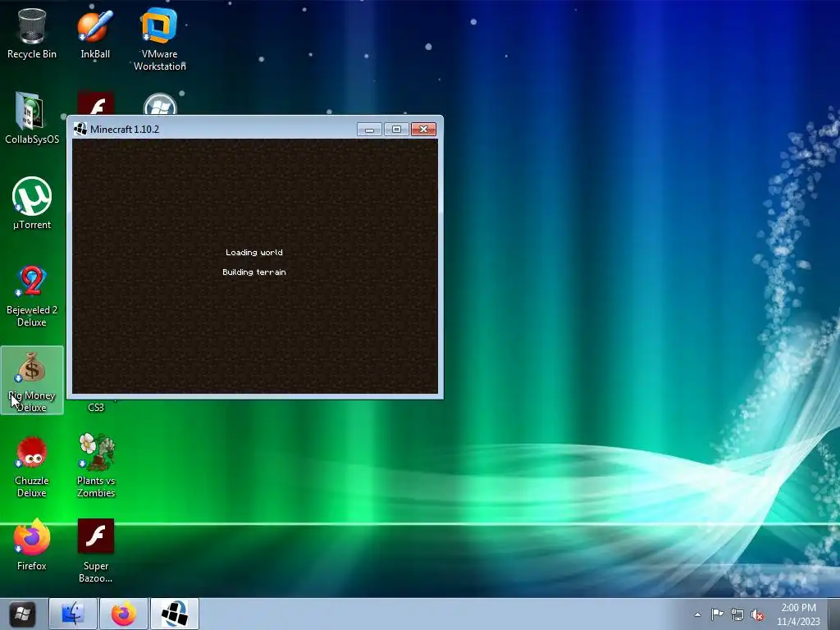Select the Big Money Deluxe icon
The width and height of the screenshot is (840, 630).
32,381
